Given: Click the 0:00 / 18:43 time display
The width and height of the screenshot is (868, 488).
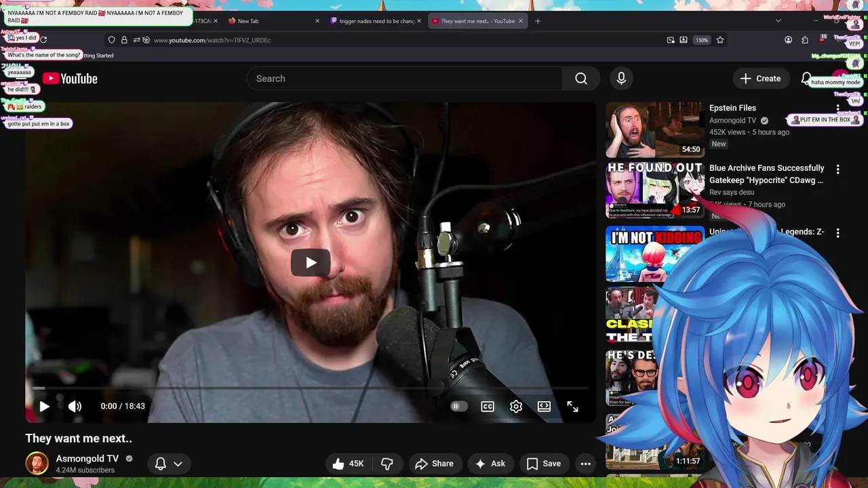Looking at the screenshot, I should point(123,406).
